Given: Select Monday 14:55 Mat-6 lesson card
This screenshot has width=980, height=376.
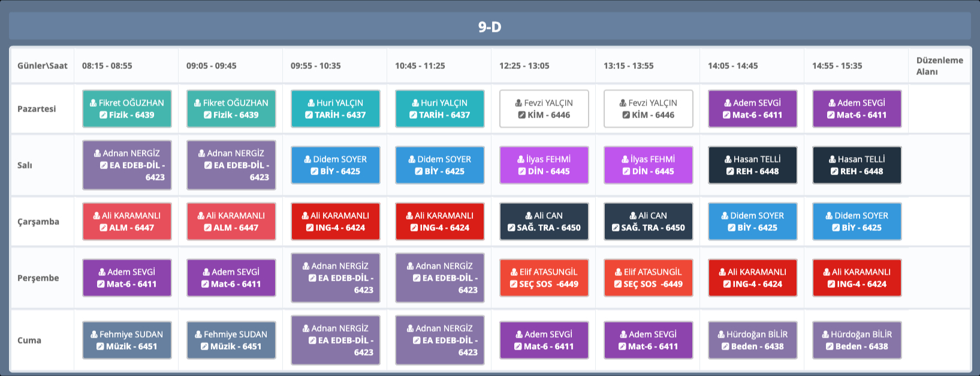Looking at the screenshot, I should click(x=857, y=109).
